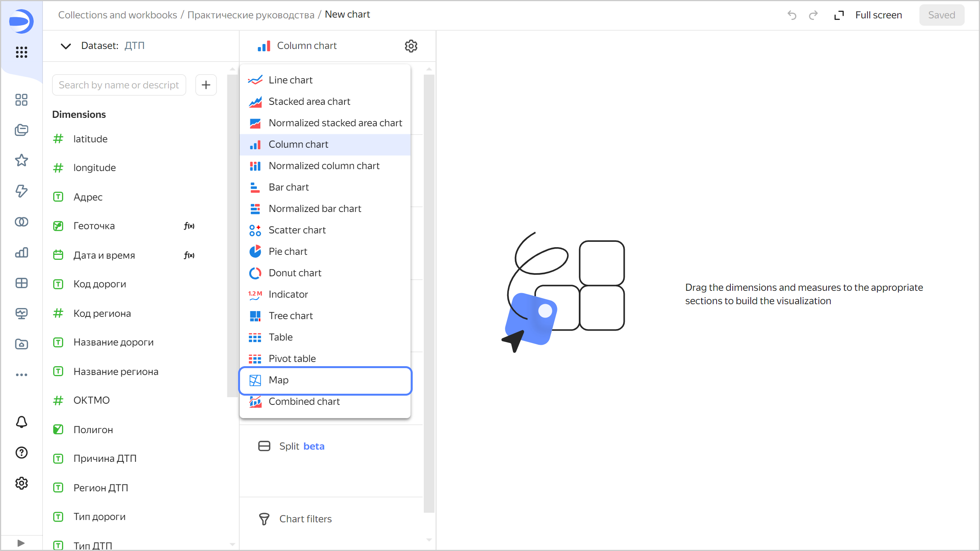Click the redo arrow icon
Screen dimensions: 980x551
coord(813,15)
